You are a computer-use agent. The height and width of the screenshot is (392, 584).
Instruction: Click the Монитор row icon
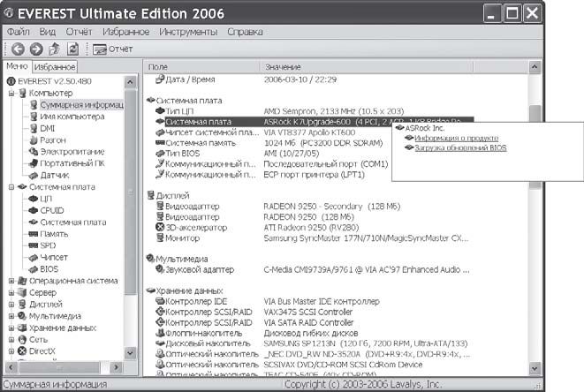(160, 237)
